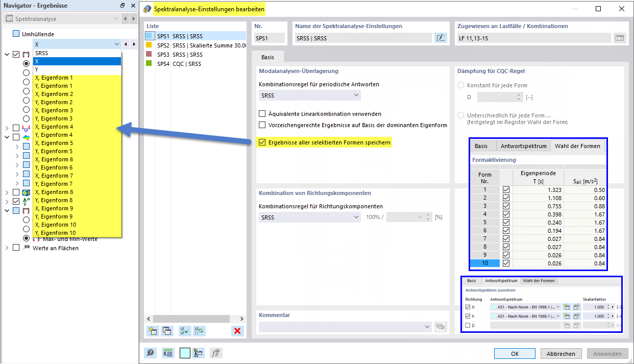Screen dimensions: 634x364
Task: Click the fx formula icon
Action: point(216,353)
